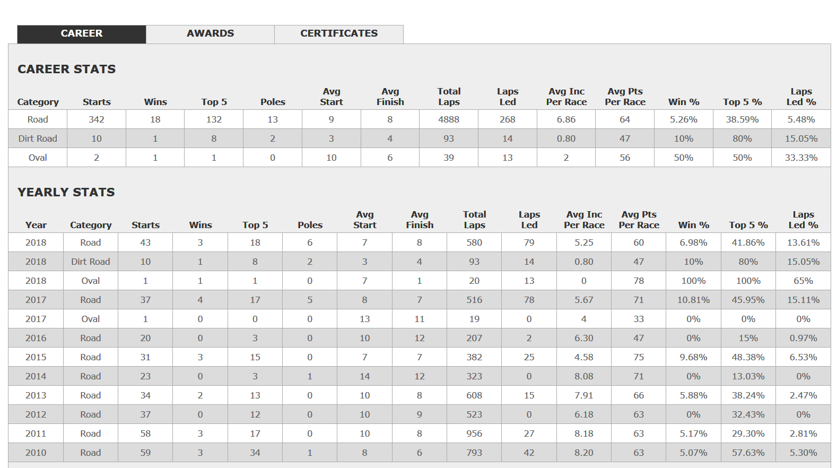Click year 2013 in Yearly Stats

36,396
